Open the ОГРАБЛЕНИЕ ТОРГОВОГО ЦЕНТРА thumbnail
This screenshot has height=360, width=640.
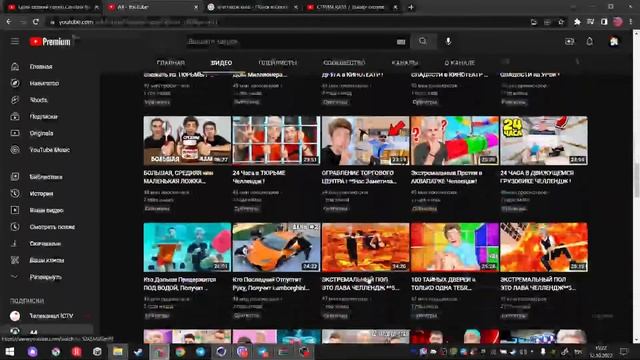[x=365, y=140]
